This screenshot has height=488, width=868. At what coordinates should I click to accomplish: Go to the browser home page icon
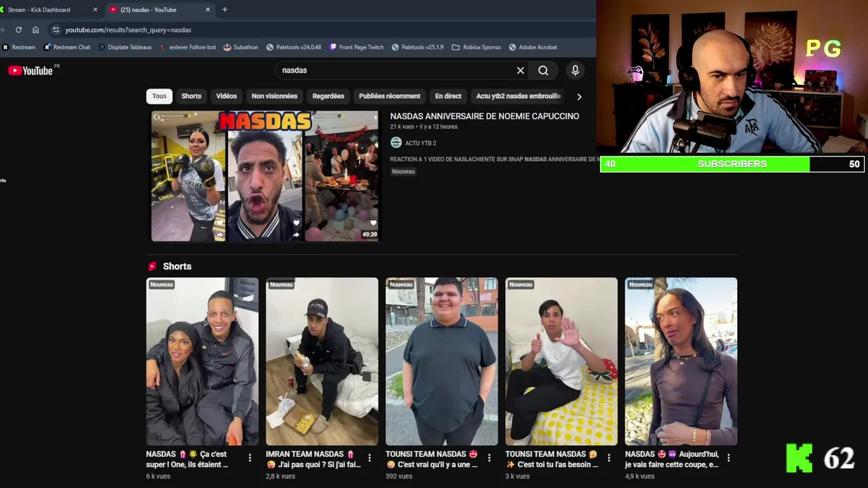[x=35, y=30]
